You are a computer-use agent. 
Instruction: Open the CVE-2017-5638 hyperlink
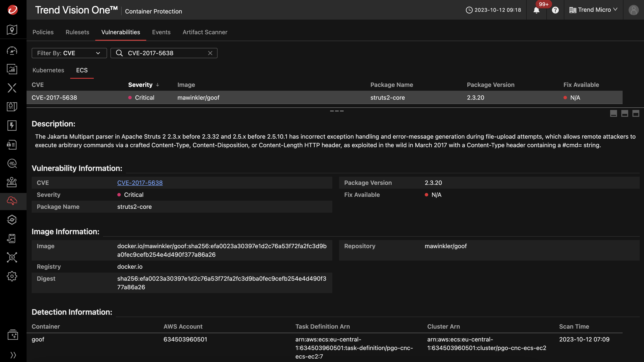point(140,183)
